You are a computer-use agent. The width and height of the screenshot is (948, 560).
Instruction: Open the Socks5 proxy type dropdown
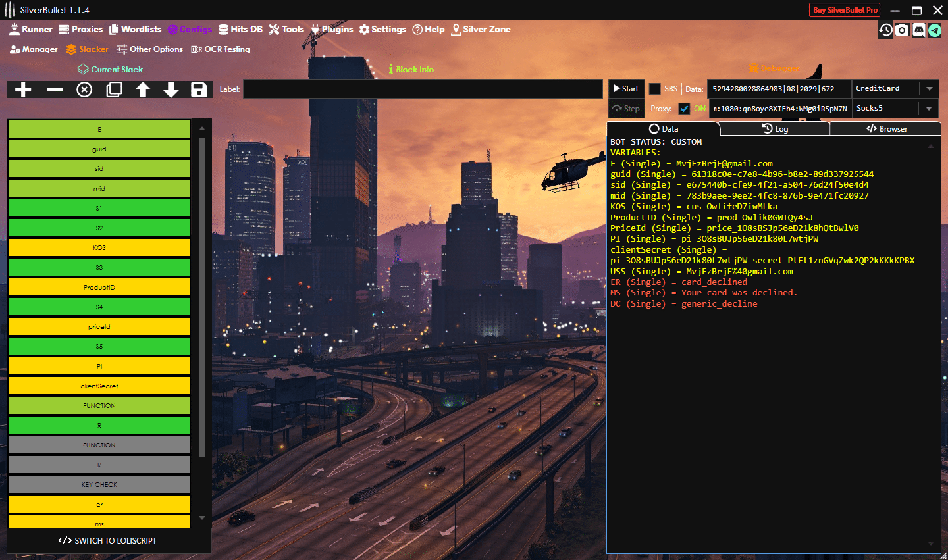click(929, 109)
